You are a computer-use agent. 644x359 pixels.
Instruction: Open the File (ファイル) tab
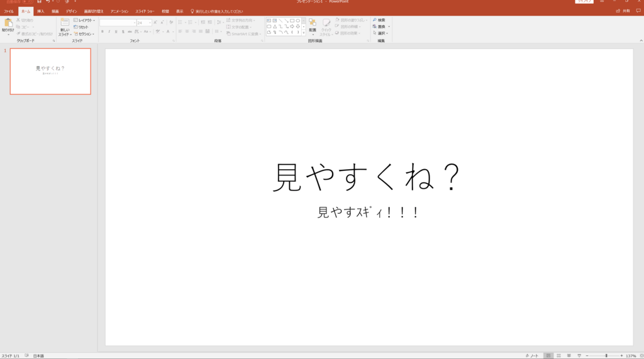coord(9,11)
